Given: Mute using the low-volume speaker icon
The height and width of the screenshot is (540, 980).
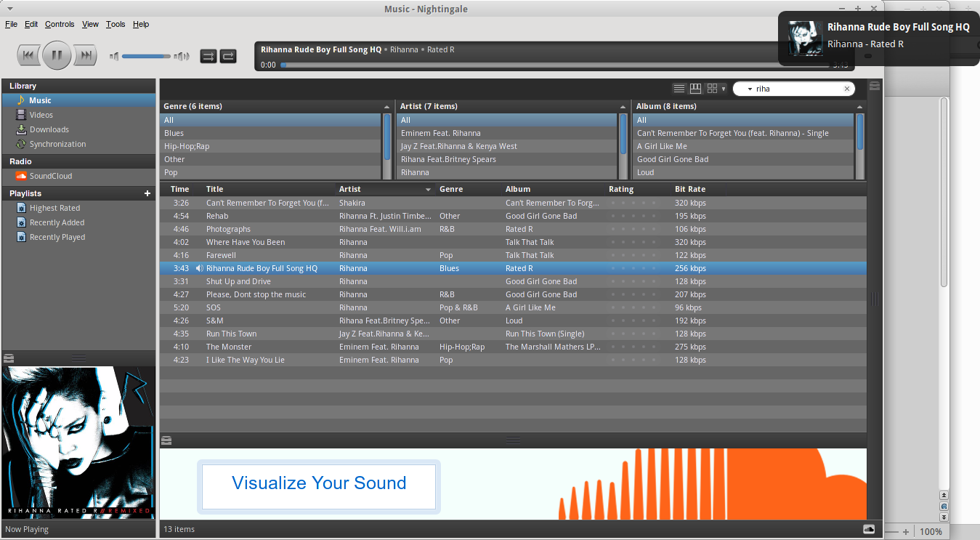Looking at the screenshot, I should click(x=114, y=56).
